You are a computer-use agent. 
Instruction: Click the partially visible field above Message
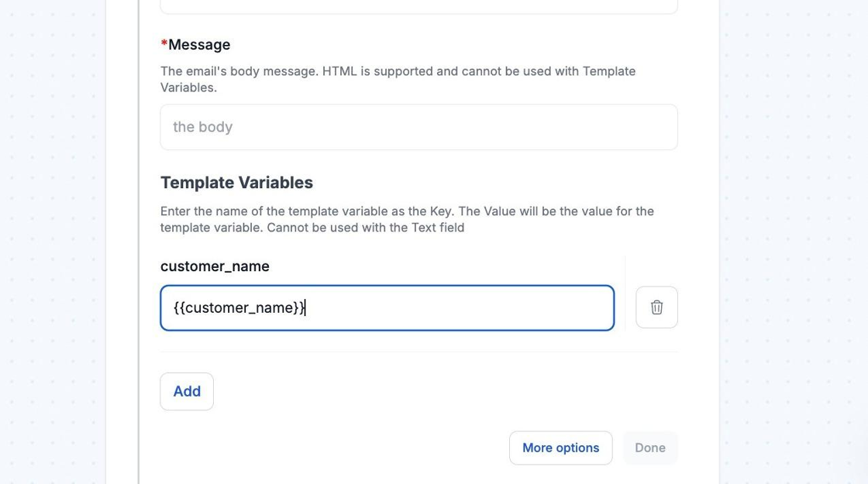[418, 6]
